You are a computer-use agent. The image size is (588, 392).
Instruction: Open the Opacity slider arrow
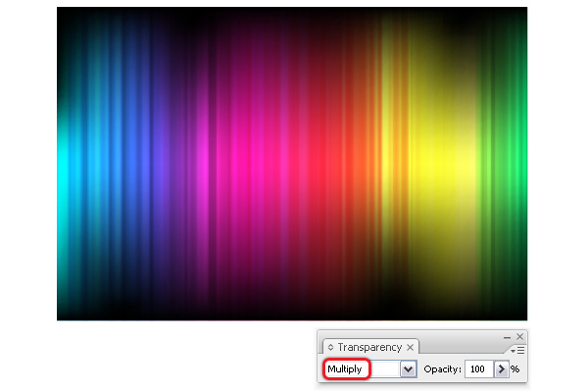(x=502, y=369)
